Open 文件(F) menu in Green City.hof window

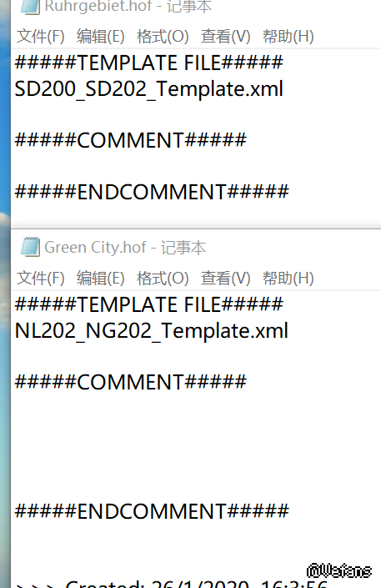[x=41, y=279]
